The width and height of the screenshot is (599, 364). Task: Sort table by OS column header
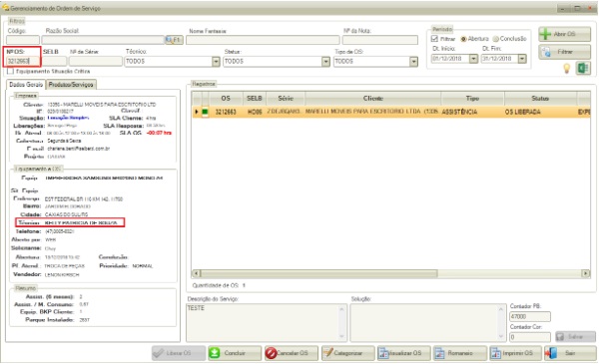[x=226, y=99]
